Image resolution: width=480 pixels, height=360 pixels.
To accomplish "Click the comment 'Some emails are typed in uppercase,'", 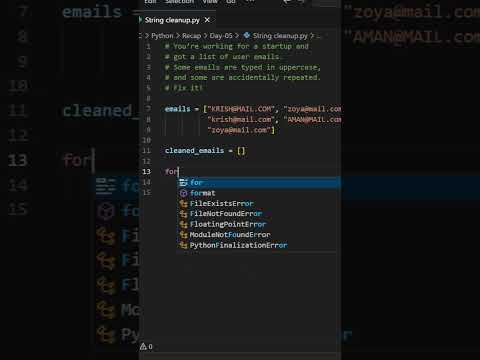I will tap(247, 67).
